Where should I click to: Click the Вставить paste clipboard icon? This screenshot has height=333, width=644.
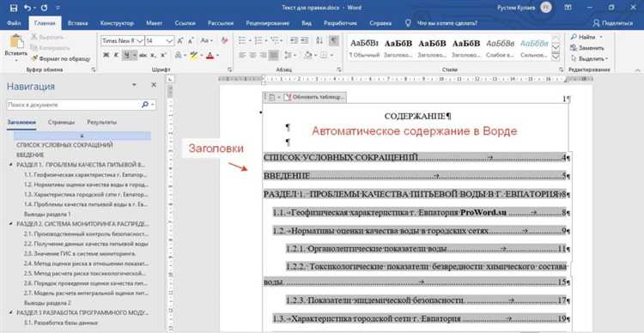click(x=16, y=42)
